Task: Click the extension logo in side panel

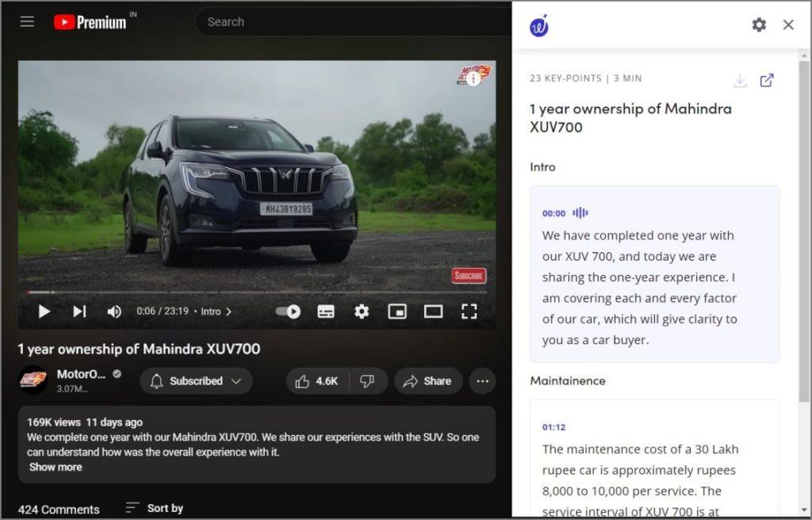Action: tap(539, 26)
